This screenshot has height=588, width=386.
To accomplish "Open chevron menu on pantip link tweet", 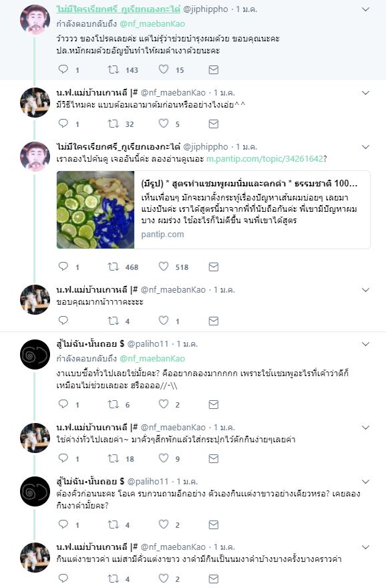I will (x=366, y=147).
